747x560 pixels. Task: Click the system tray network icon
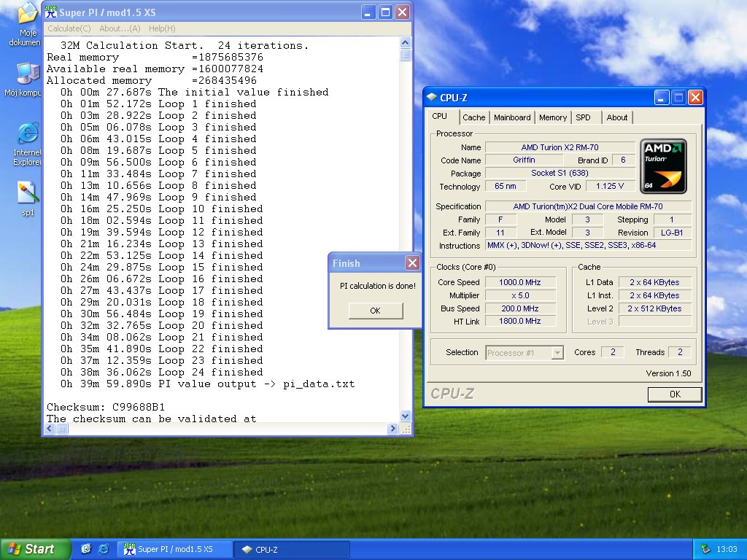pos(705,549)
